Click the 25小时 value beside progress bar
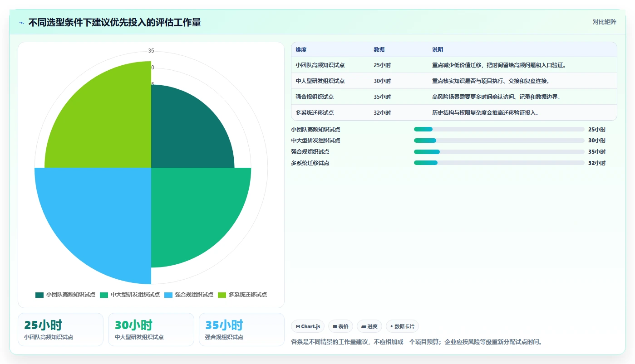The image size is (635, 364). tap(597, 129)
